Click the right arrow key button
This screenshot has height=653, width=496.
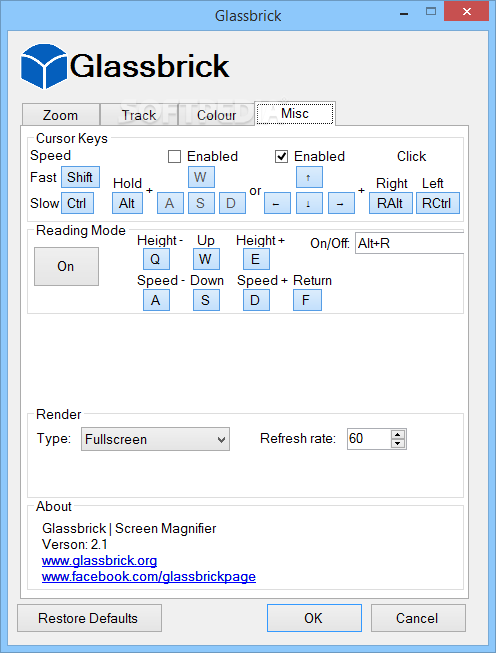tap(341, 203)
